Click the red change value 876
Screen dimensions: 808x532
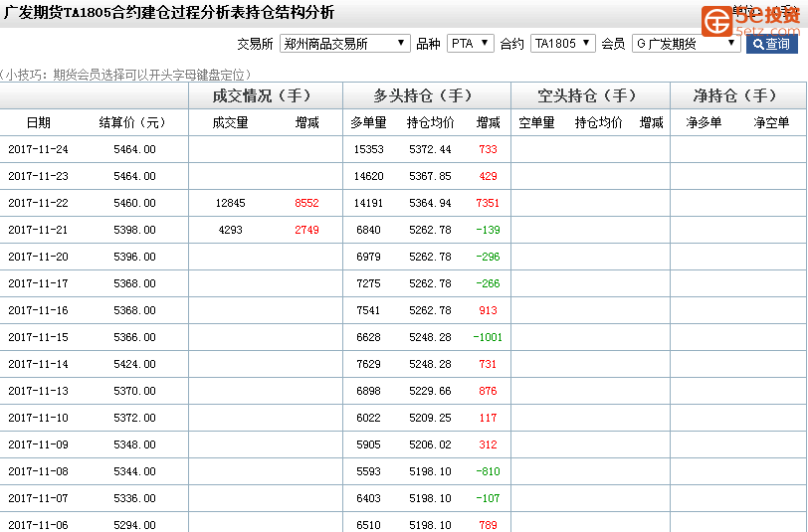click(x=488, y=391)
